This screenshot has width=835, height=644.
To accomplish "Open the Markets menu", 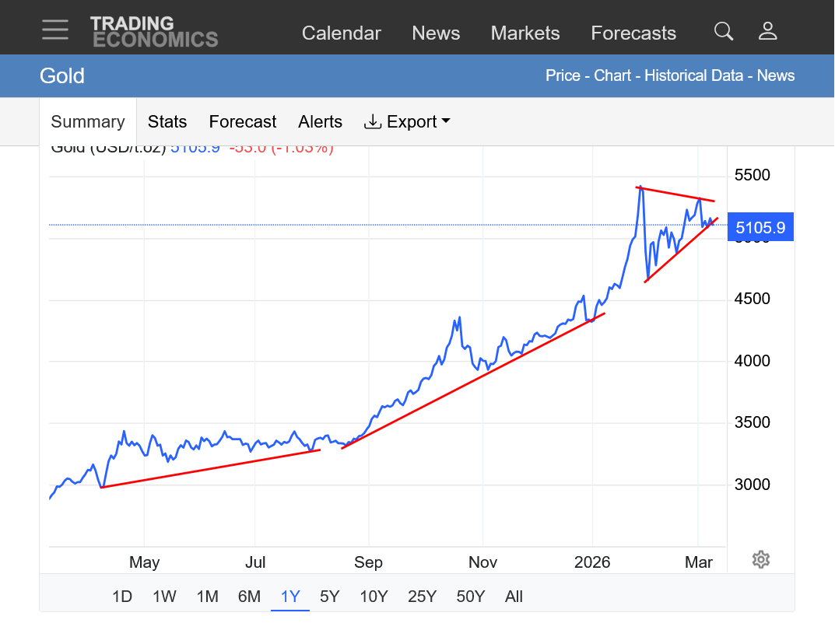I will [525, 33].
